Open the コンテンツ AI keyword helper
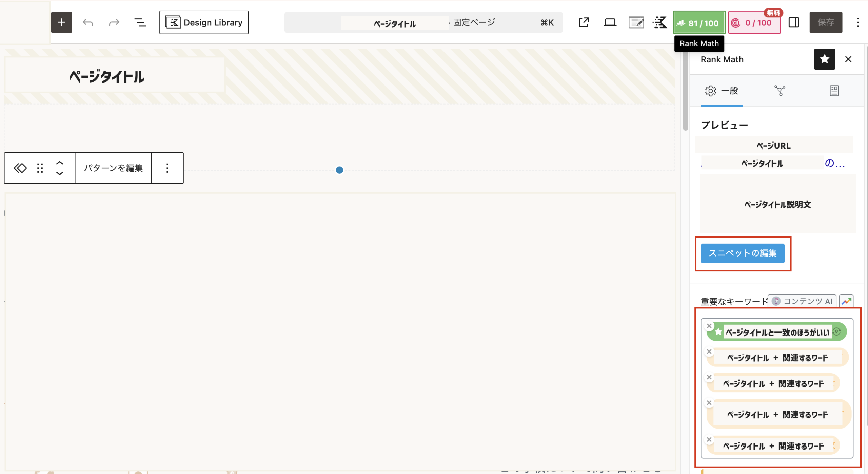The width and height of the screenshot is (868, 474). pyautogui.click(x=802, y=301)
